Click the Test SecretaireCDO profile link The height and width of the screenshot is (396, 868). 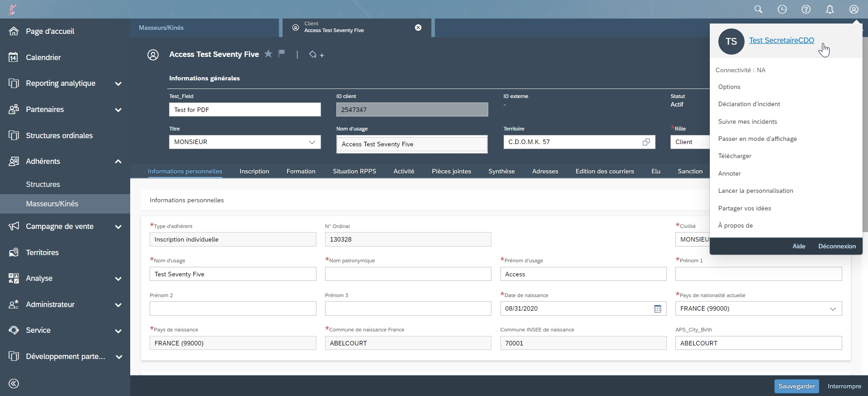tap(781, 40)
